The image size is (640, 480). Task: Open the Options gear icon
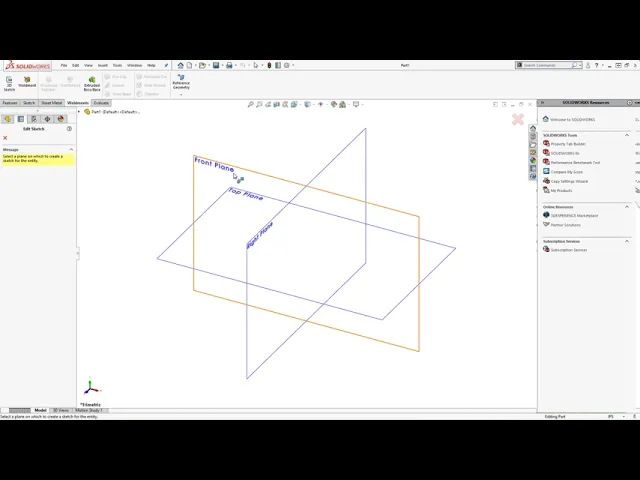(x=287, y=65)
